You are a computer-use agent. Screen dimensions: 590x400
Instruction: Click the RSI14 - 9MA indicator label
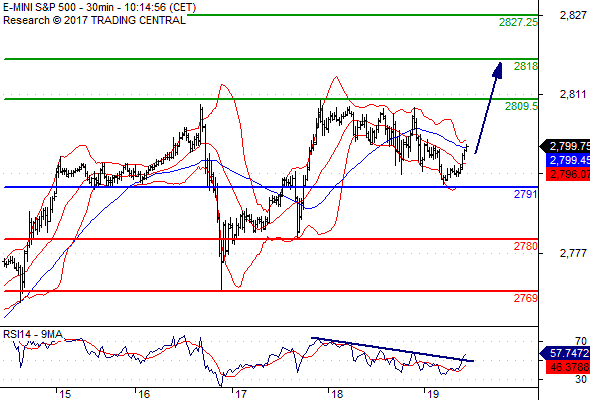(x=33, y=334)
